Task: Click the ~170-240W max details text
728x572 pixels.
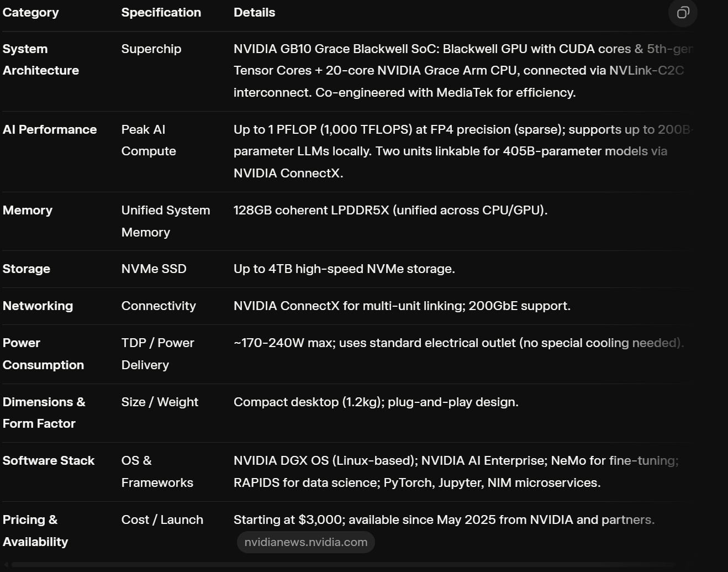Action: 458,343
